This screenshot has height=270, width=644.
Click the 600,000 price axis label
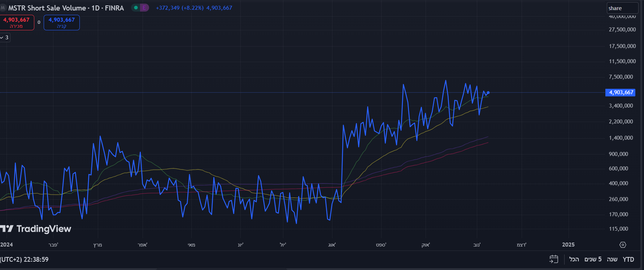(x=618, y=169)
